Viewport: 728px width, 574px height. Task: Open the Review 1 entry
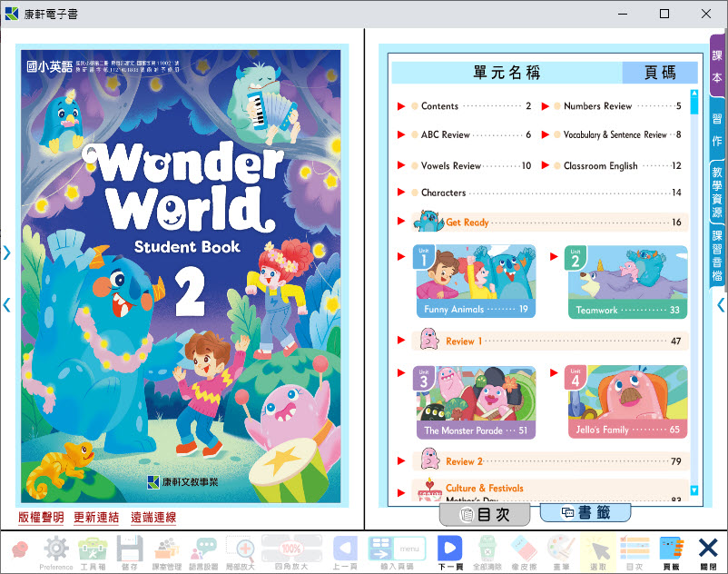pos(550,341)
